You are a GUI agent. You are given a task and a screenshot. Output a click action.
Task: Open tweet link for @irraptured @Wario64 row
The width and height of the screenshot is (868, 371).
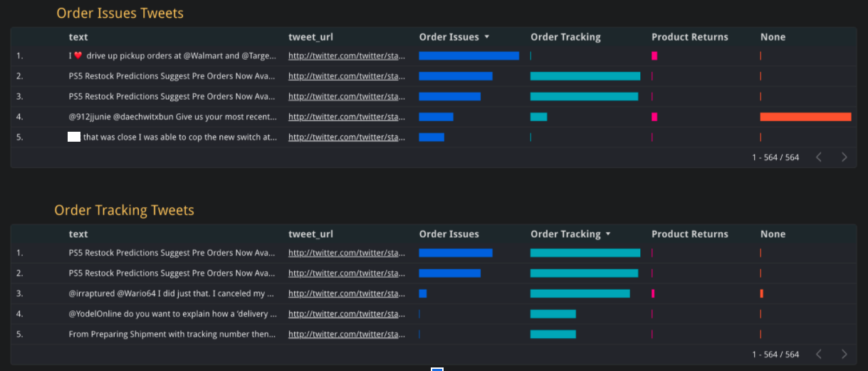tap(347, 293)
